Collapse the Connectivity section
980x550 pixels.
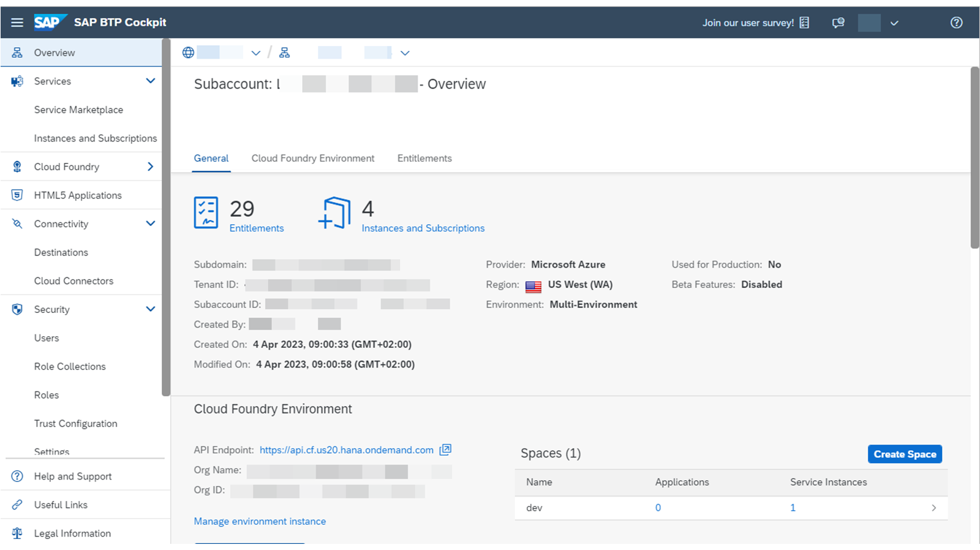pyautogui.click(x=151, y=224)
